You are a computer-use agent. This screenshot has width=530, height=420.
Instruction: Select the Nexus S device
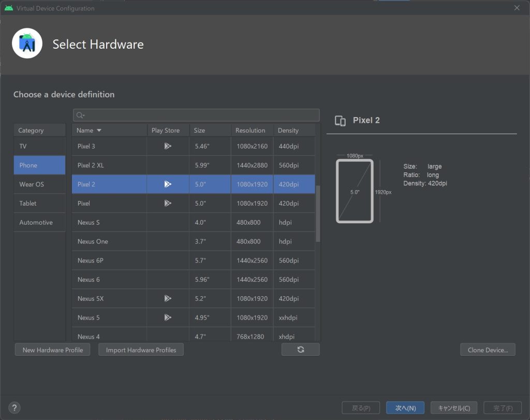[x=194, y=222]
